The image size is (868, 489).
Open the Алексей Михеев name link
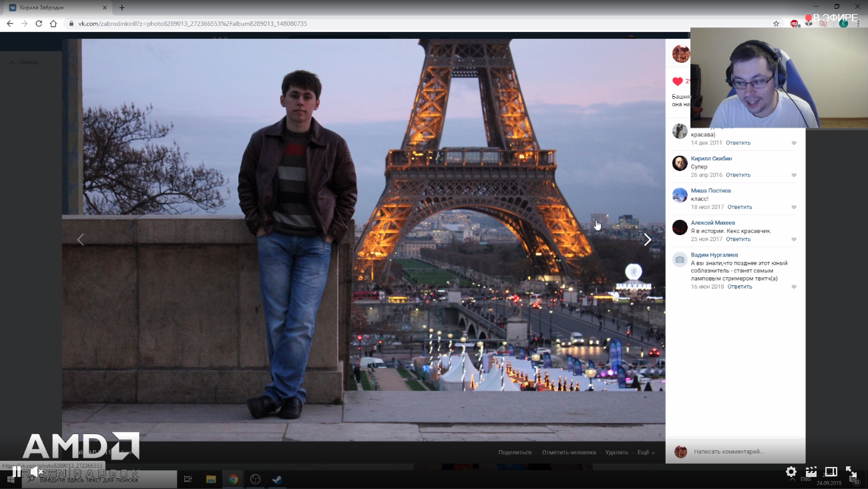coord(713,223)
